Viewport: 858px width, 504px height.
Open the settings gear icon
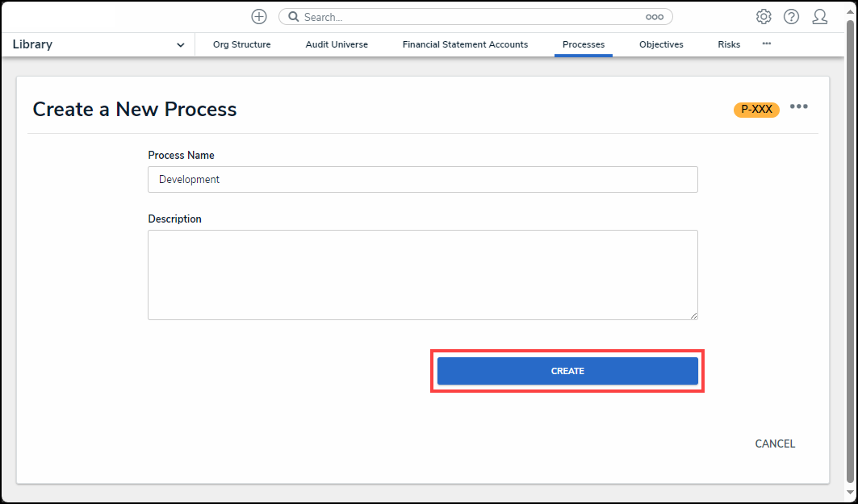point(764,17)
